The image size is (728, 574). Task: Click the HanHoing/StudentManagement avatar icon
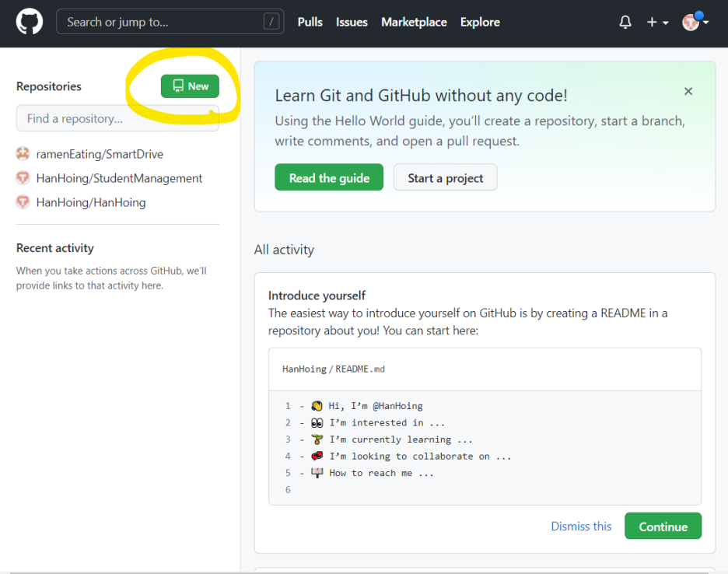tap(23, 178)
